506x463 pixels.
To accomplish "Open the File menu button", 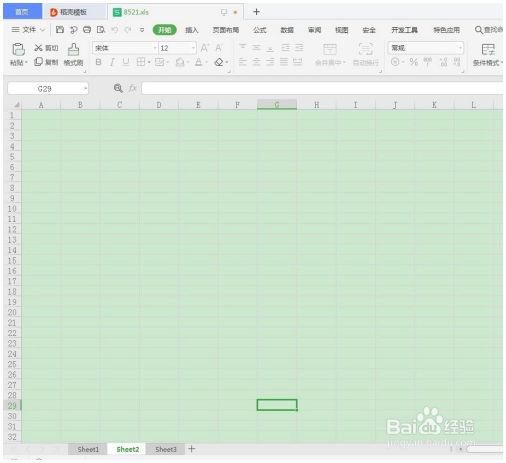I will pyautogui.click(x=28, y=30).
